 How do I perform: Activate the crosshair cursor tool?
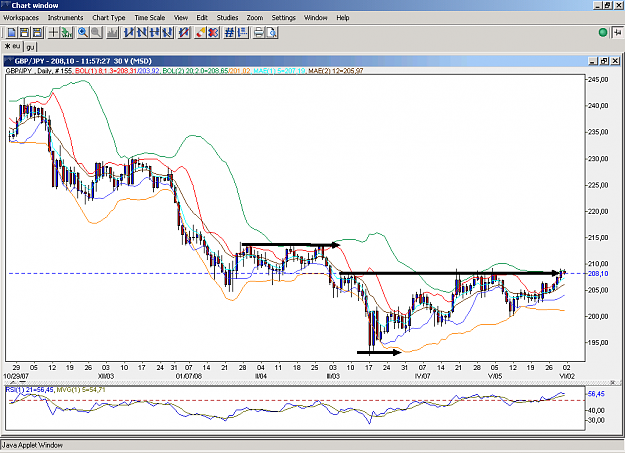pos(53,33)
